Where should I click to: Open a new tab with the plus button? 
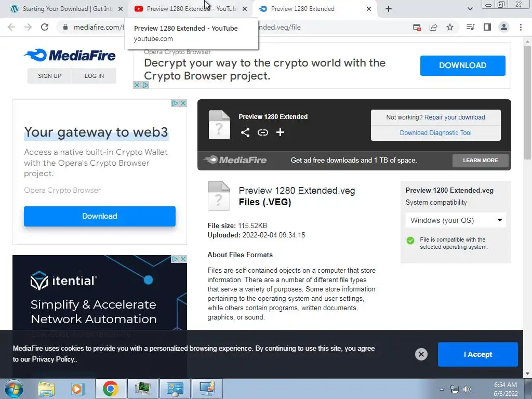[389, 9]
